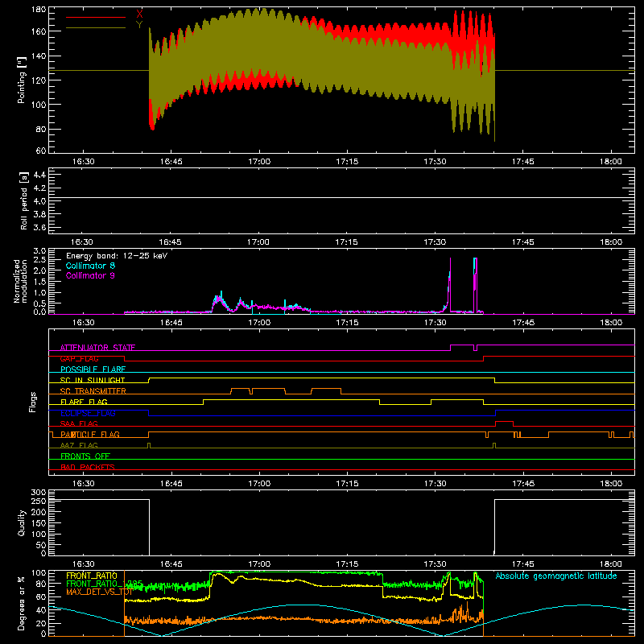Click the SC_IN_SUNLIGHT flag label

[93, 380]
